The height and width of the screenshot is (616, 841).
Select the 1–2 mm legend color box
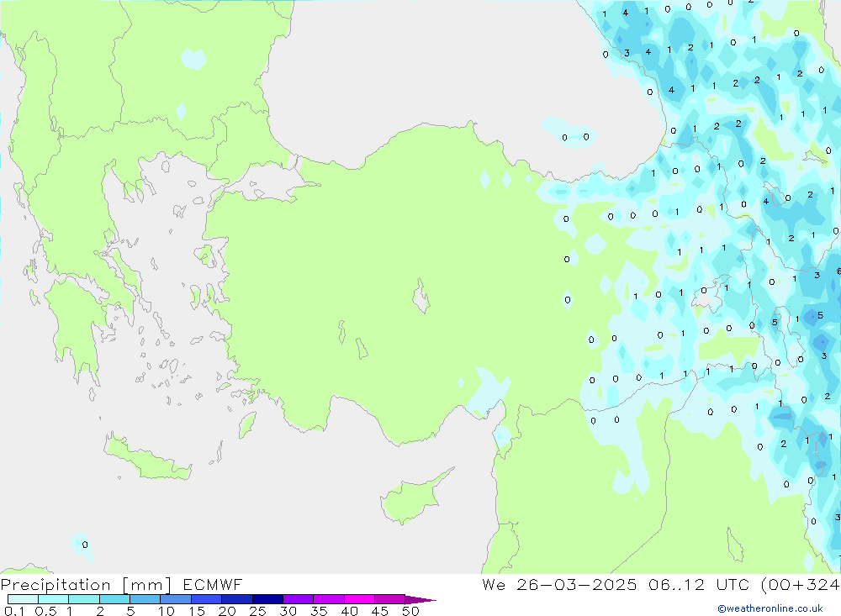click(84, 599)
